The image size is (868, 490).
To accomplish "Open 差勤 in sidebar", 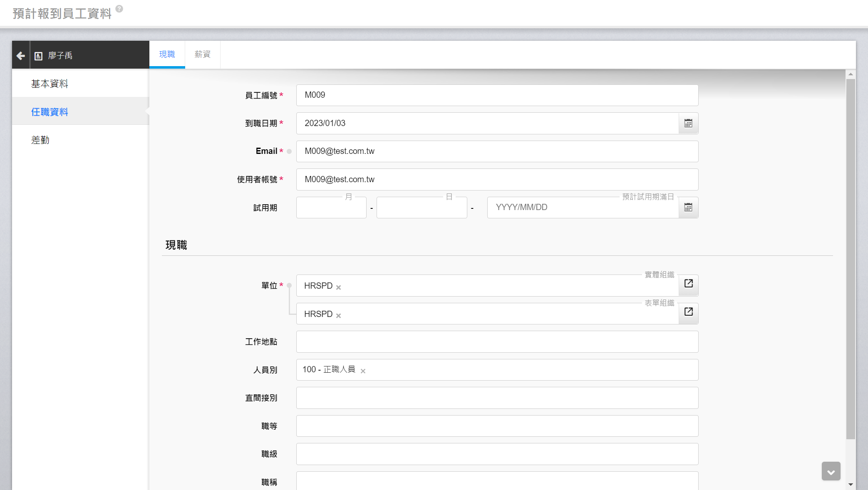I will click(40, 140).
